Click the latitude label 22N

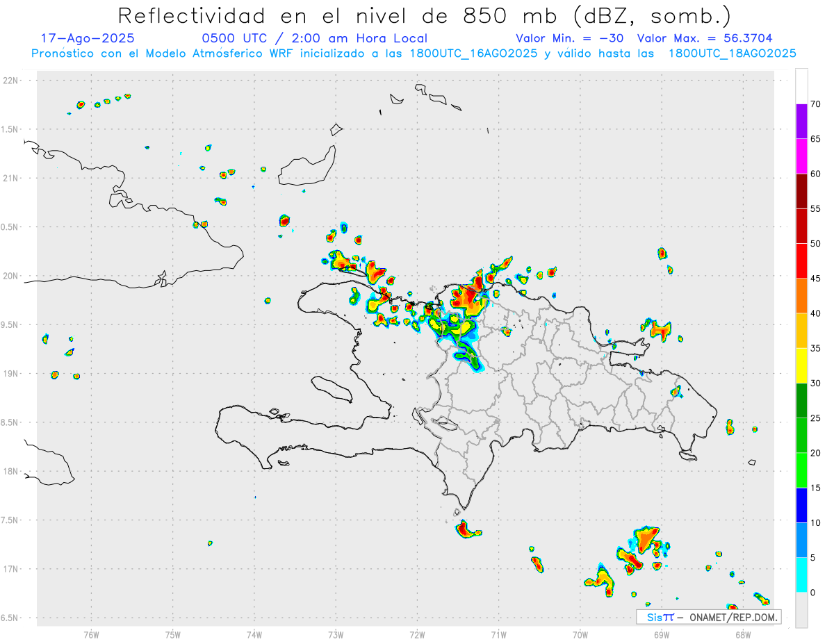10,81
